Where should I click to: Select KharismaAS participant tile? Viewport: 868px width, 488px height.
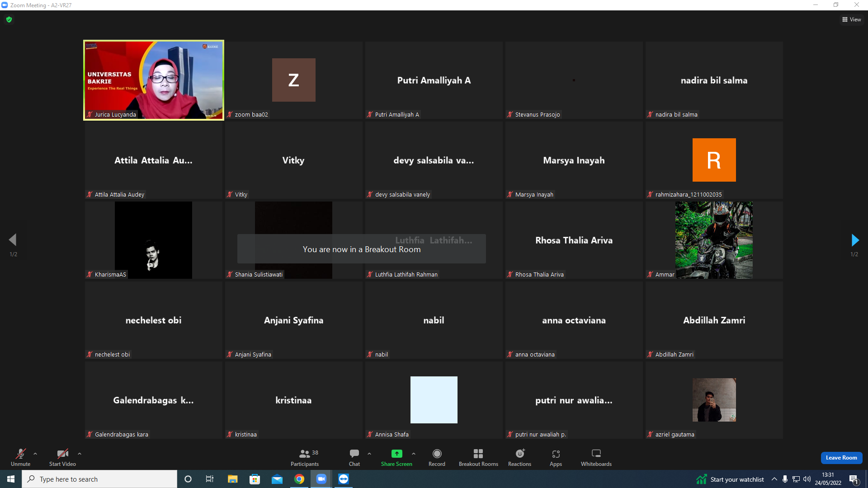pyautogui.click(x=154, y=240)
